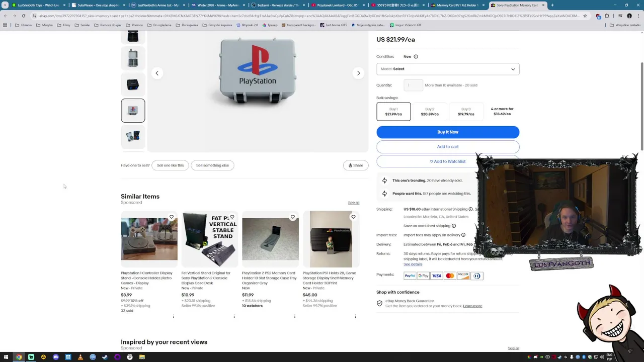Open options menu under the $8.99 controller stand listing
The image size is (644, 362).
pos(174,316)
